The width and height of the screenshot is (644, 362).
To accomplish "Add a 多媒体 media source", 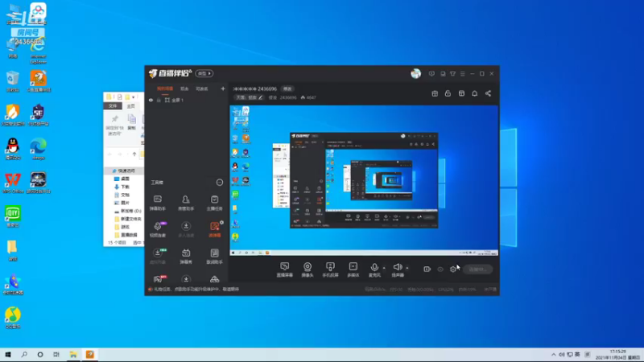I will click(353, 269).
